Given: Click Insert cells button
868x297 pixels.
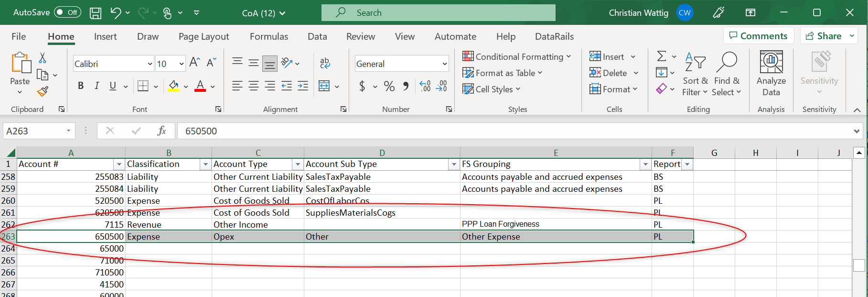Looking at the screenshot, I should tap(607, 56).
